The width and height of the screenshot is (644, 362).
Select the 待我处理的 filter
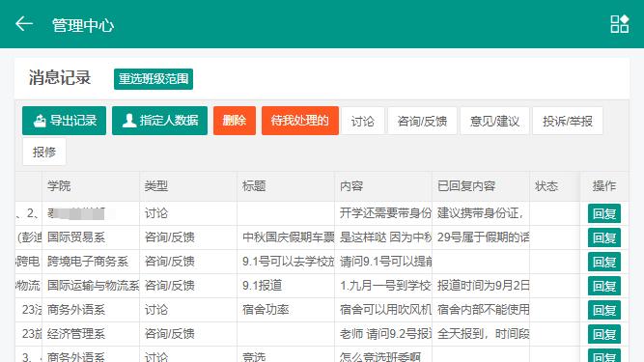point(300,121)
